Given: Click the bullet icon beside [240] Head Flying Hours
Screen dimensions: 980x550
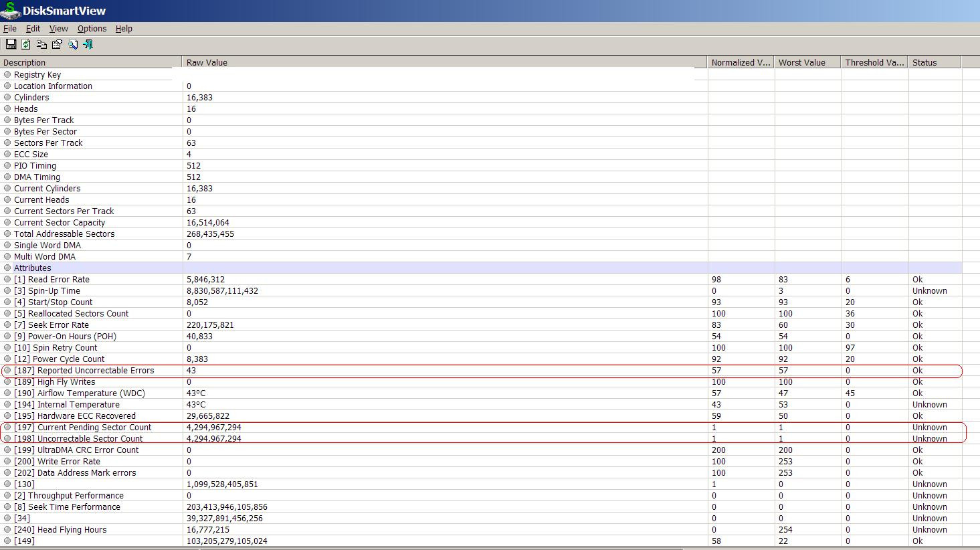Looking at the screenshot, I should (7, 529).
